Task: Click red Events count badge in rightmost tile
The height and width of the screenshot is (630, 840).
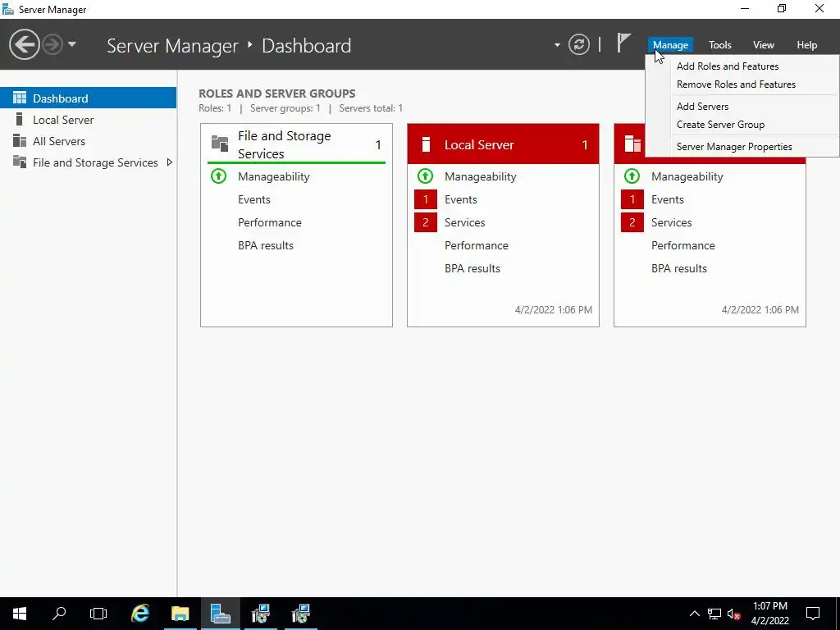Action: (x=632, y=199)
